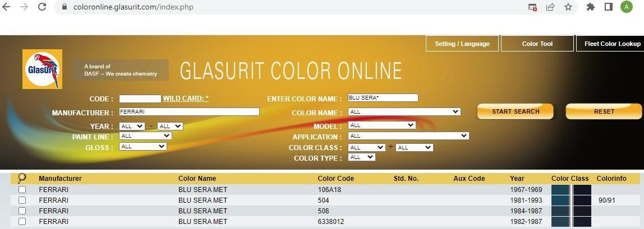The width and height of the screenshot is (644, 229).
Task: Click the share page icon in address bar
Action: pyautogui.click(x=550, y=7)
